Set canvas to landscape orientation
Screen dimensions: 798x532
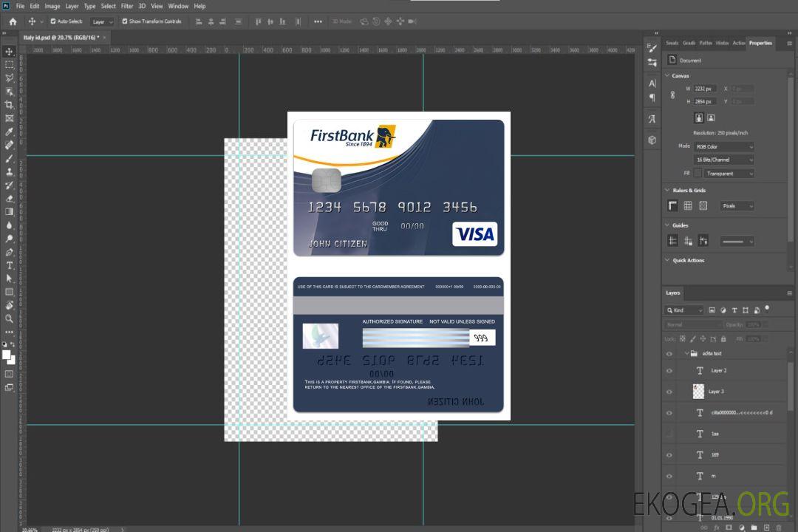[711, 117]
